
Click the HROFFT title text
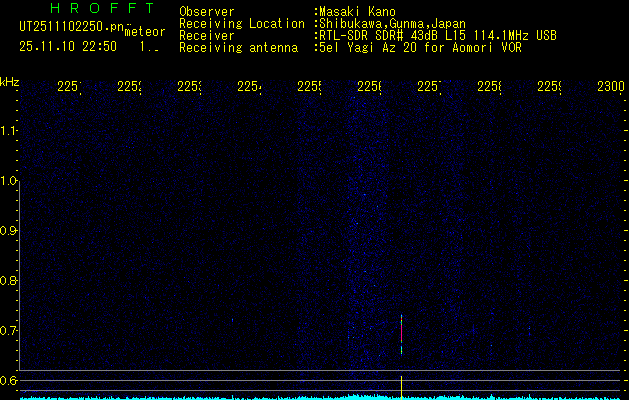[x=103, y=8]
